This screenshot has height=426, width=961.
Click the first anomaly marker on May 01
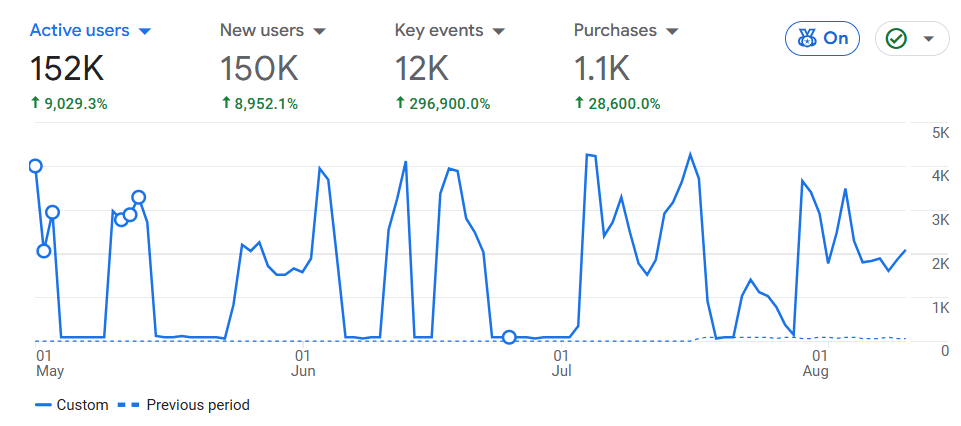coord(36,166)
